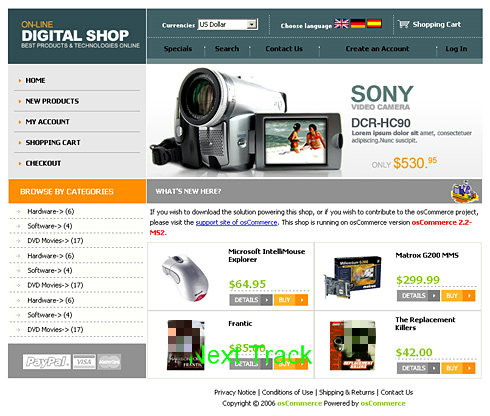The height and width of the screenshot is (416, 490).
Task: Click the $42.00 Replacement Killers price
Action: pyautogui.click(x=414, y=352)
